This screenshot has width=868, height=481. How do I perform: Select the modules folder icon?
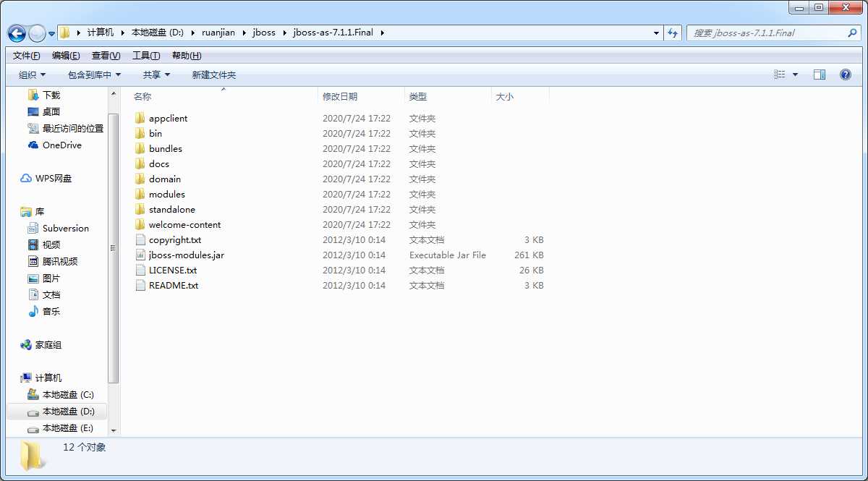(140, 194)
